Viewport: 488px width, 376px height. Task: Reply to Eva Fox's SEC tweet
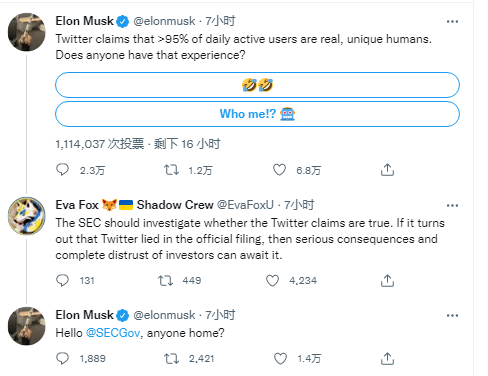click(62, 280)
